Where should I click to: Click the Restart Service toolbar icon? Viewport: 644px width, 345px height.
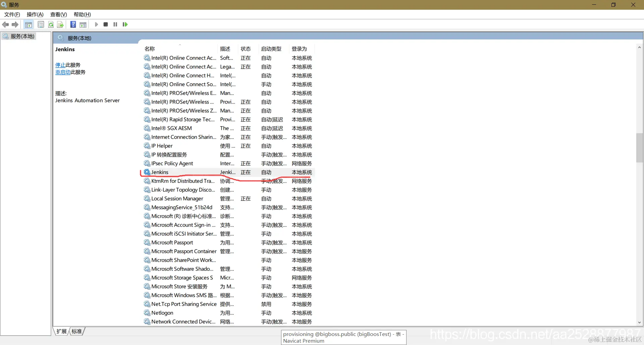pyautogui.click(x=125, y=24)
